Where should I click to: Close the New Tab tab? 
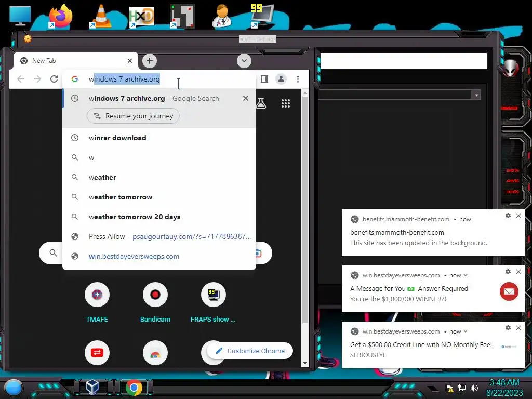[x=129, y=61]
